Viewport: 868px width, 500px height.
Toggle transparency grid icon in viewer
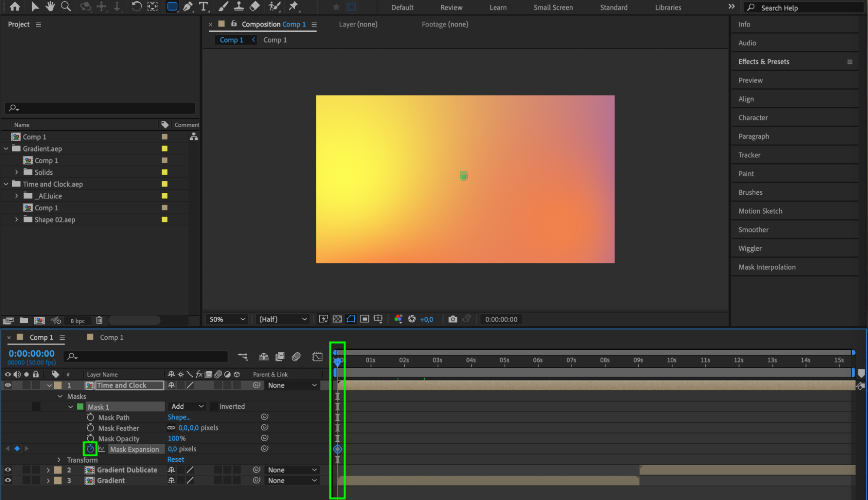(337, 319)
